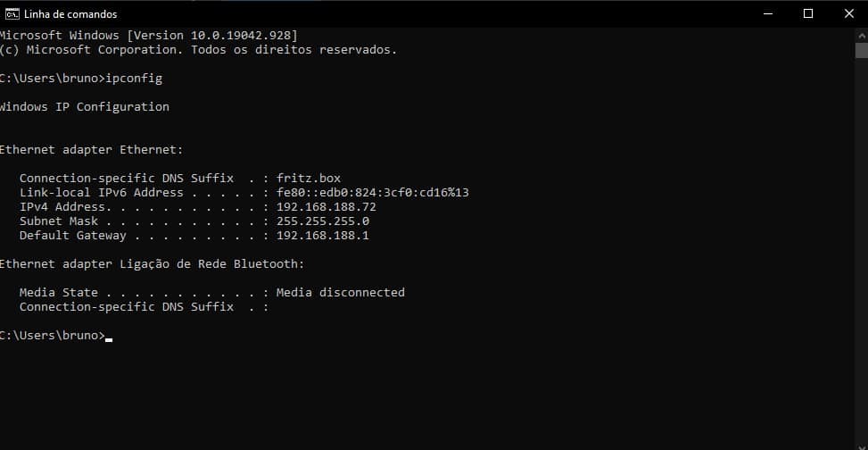Click the fritz.box DNS suffix value
The width and height of the screenshot is (868, 450).
(308, 178)
